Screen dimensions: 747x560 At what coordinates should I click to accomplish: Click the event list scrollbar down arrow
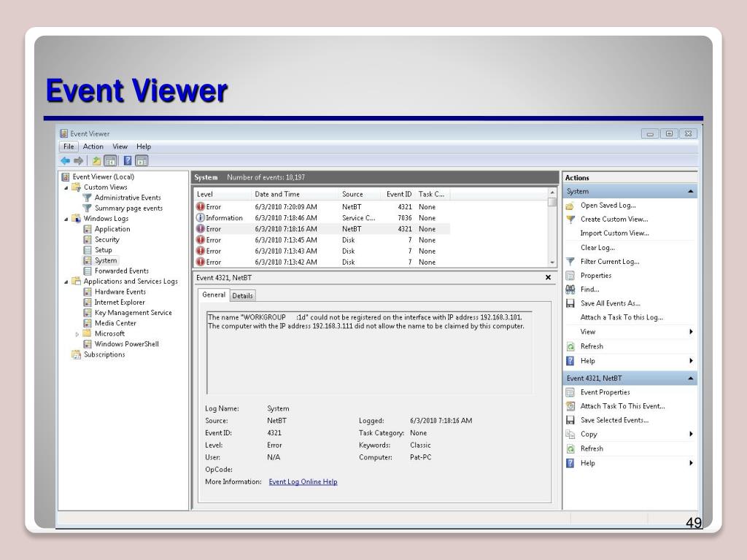pos(552,262)
